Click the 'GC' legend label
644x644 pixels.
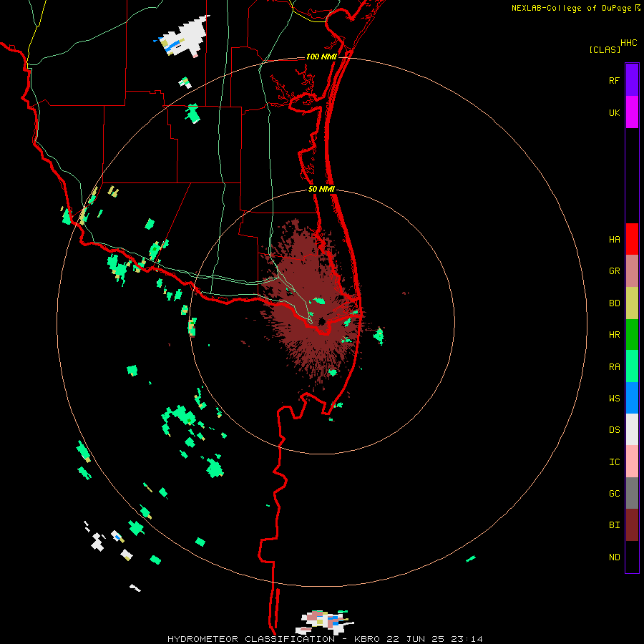614,494
